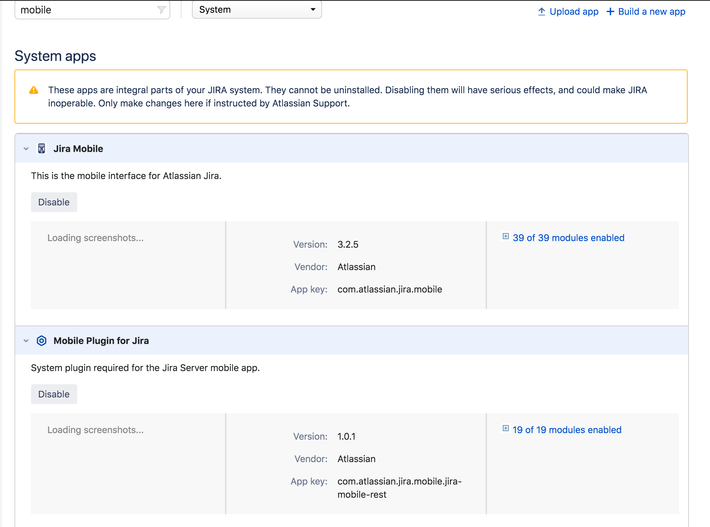Viewport: 710px width, 527px height.
Task: Click the yellow warning triangle icon
Action: point(34,91)
